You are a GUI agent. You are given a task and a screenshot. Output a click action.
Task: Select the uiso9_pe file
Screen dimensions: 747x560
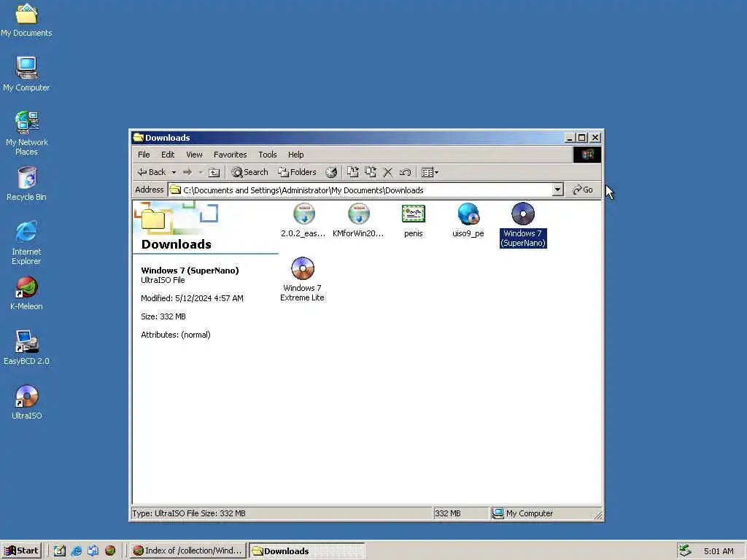[x=468, y=220]
